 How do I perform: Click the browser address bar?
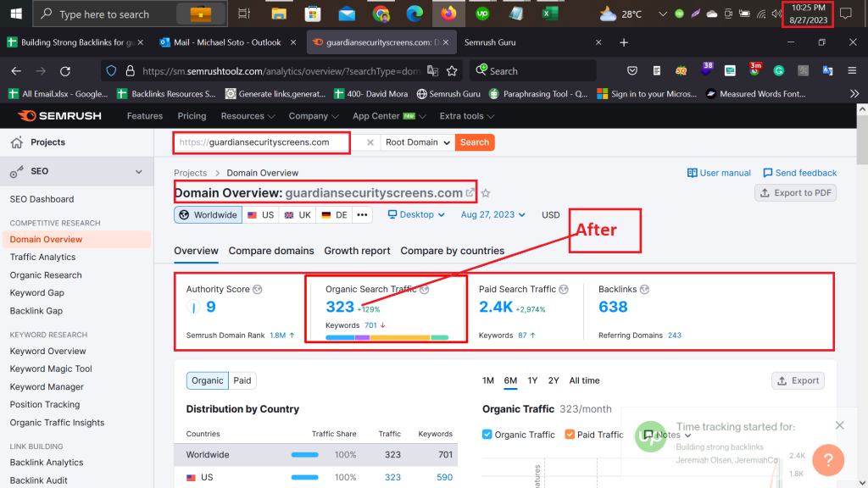tap(281, 71)
